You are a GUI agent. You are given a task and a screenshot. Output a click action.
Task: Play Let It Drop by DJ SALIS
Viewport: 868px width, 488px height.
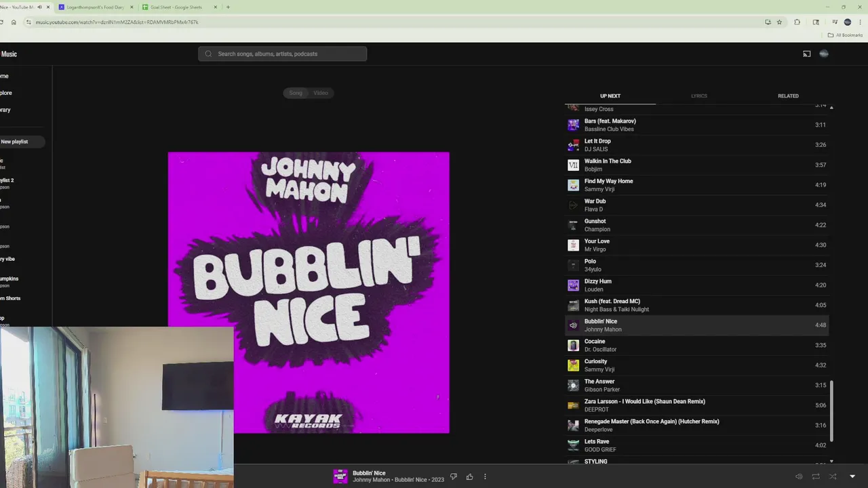coord(696,145)
